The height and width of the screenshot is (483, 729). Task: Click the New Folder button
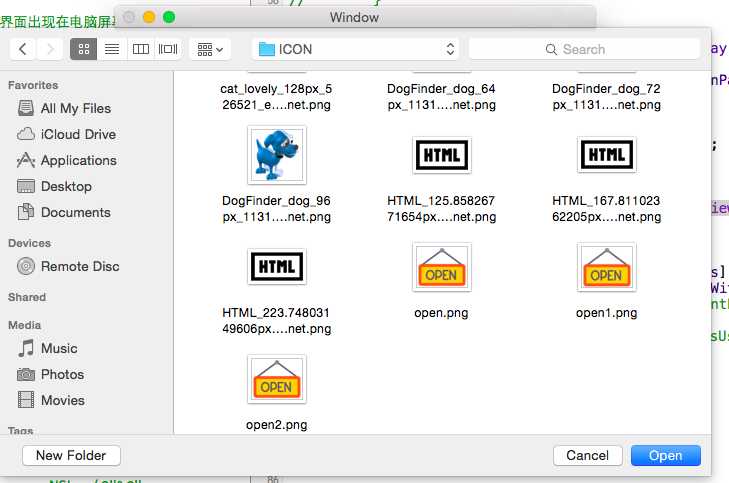click(71, 456)
